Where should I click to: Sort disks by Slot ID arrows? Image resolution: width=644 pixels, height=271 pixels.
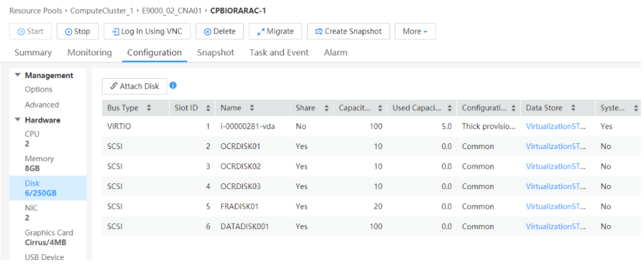(206, 108)
